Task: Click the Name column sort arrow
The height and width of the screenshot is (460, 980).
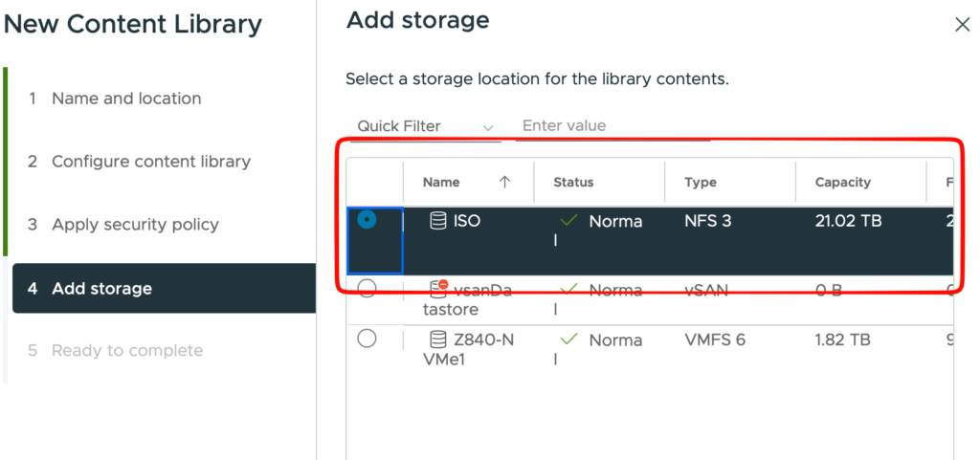Action: coord(504,182)
